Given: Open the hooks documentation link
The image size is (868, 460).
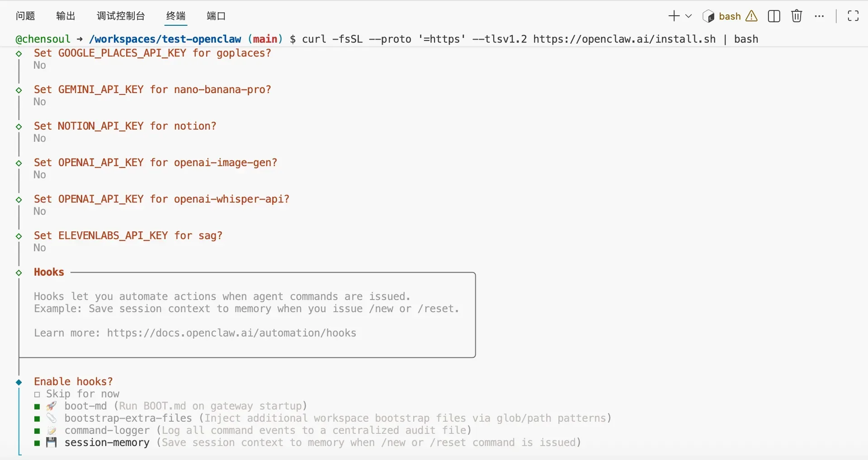Looking at the screenshot, I should [231, 333].
